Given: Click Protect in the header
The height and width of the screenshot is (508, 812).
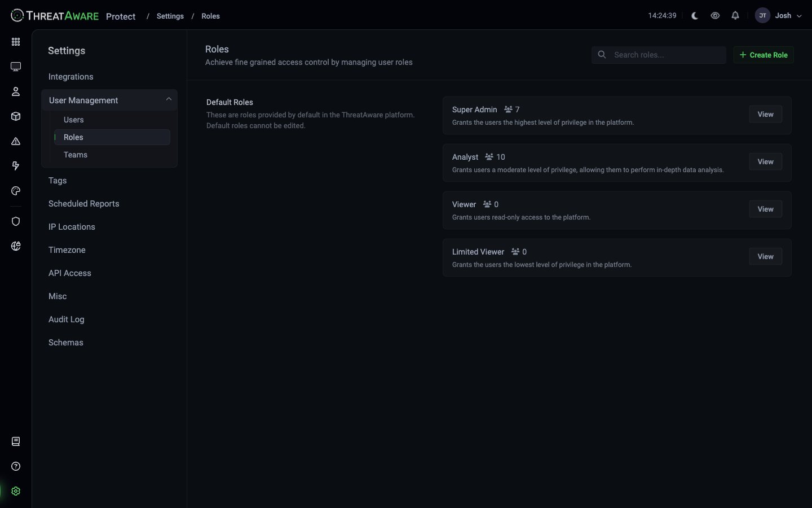Looking at the screenshot, I should [121, 16].
